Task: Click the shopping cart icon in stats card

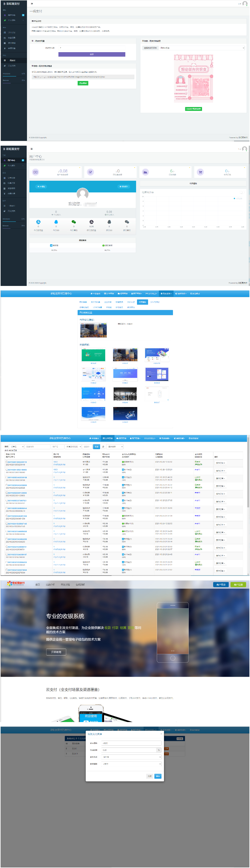Action: 200,172
